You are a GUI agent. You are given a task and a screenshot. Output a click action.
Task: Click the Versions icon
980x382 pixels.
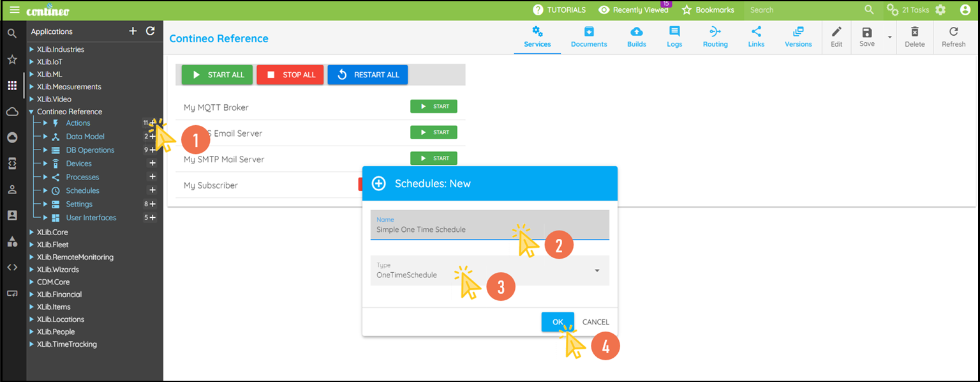798,33
